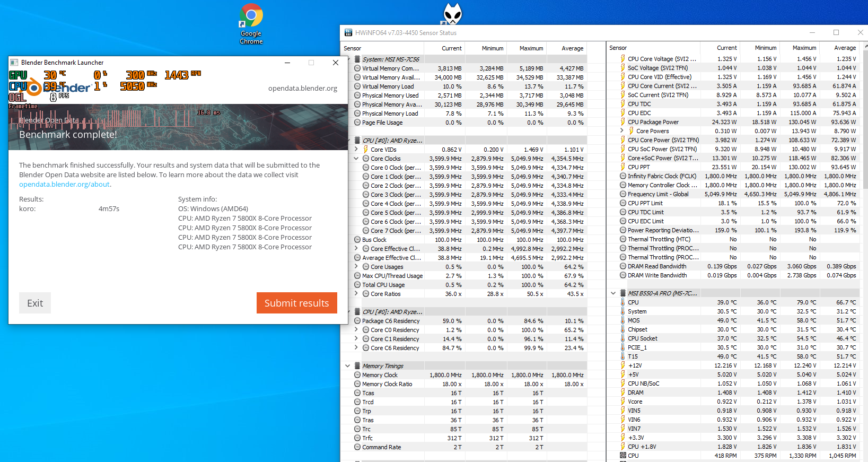Click the Average column header in the right pane

coord(839,48)
